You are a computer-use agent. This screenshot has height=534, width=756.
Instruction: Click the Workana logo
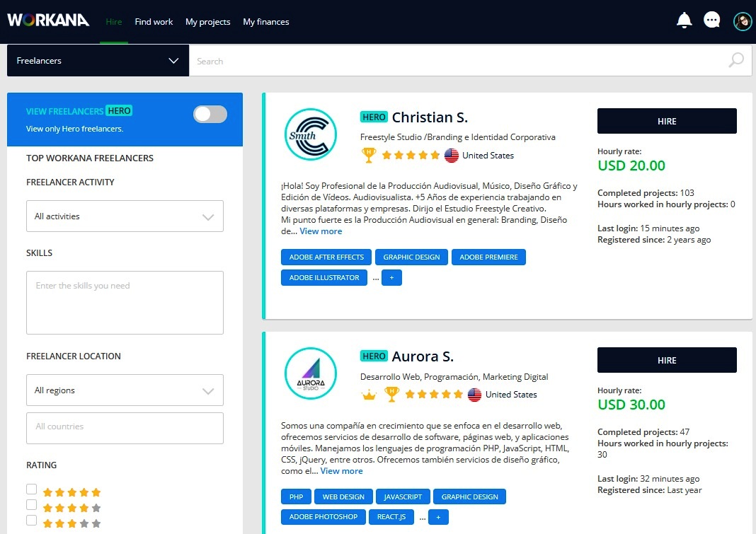click(48, 21)
